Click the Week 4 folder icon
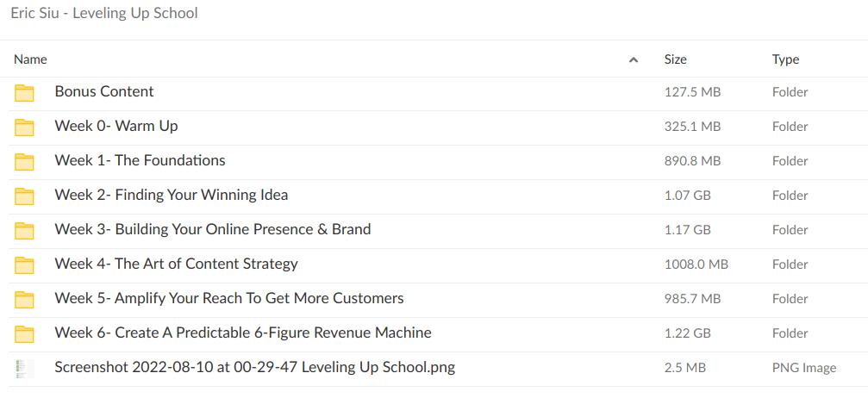The width and height of the screenshot is (868, 398). [24, 264]
